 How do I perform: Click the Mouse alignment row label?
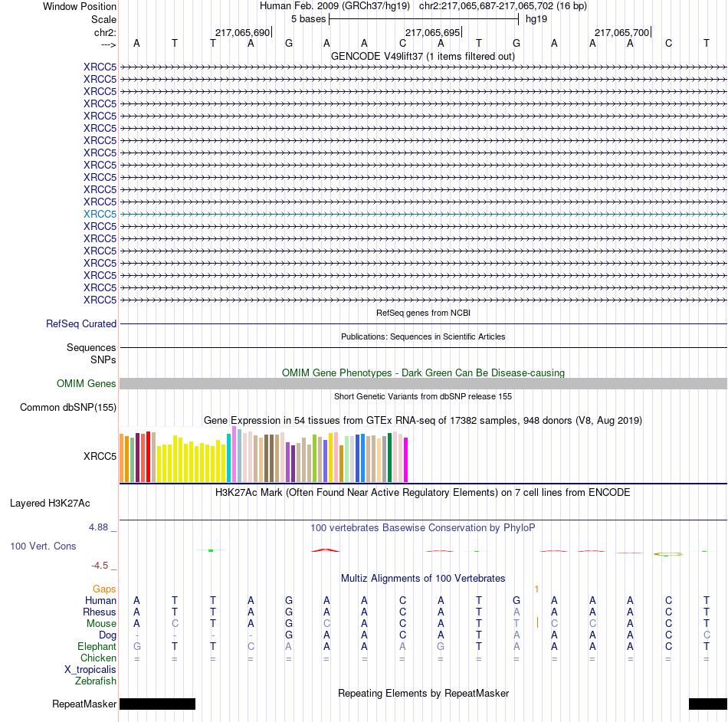(x=101, y=624)
